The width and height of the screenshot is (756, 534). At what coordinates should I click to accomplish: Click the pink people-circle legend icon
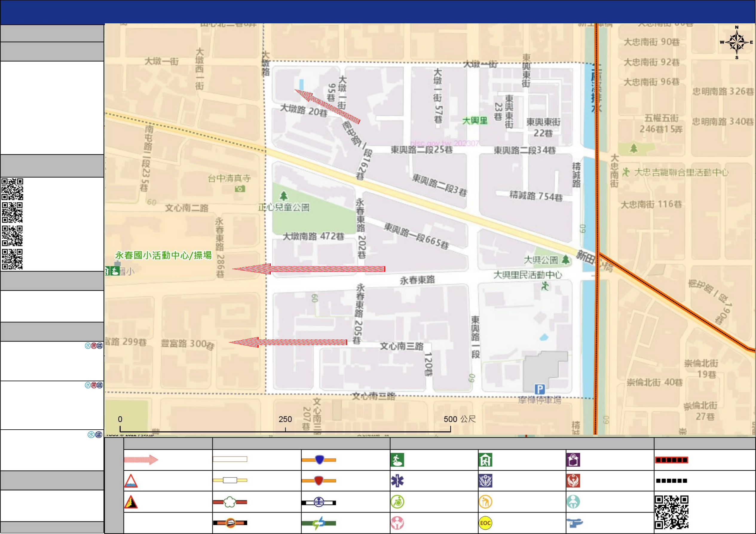pos(397,523)
